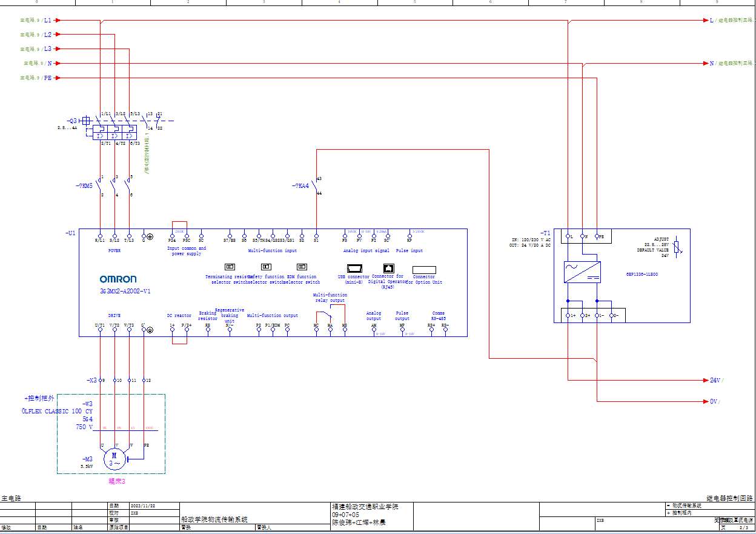
Task: Click the OMRON logo on the inverter
Action: point(118,279)
